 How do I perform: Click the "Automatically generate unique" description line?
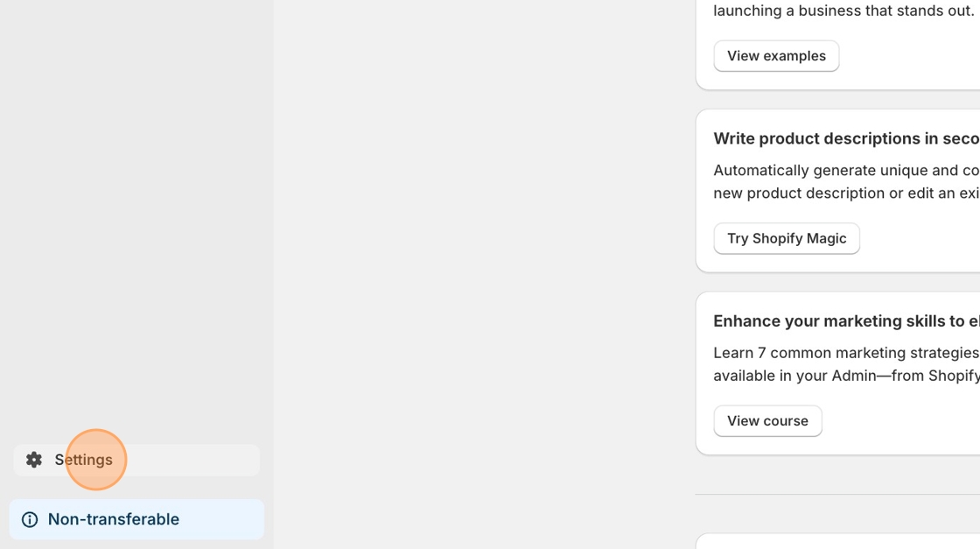[x=845, y=171]
